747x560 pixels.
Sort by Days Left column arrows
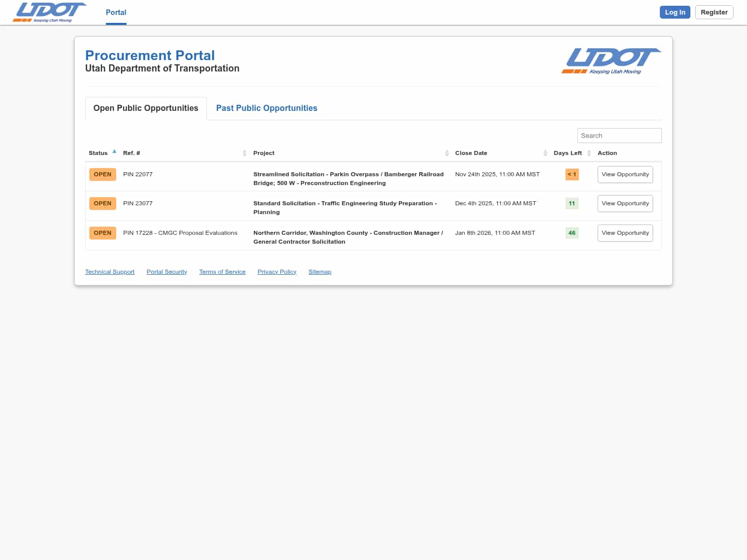(589, 153)
